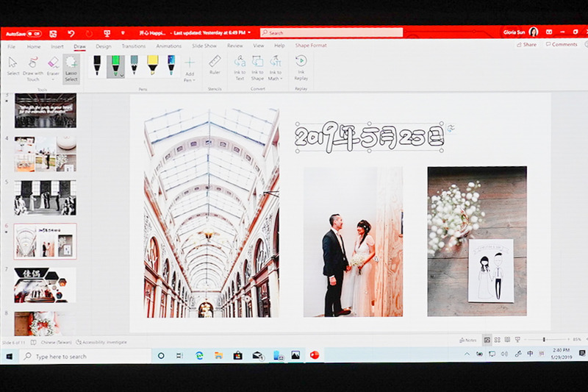The image size is (588, 392).
Task: Open the Shape Format tab
Action: pyautogui.click(x=311, y=45)
